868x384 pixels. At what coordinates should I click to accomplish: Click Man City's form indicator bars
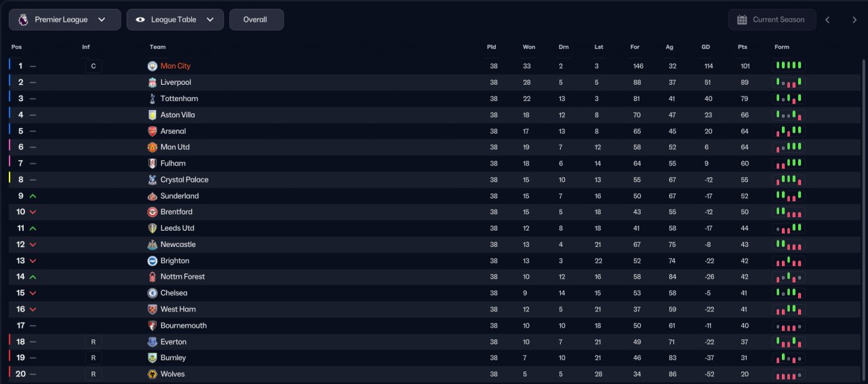point(789,66)
